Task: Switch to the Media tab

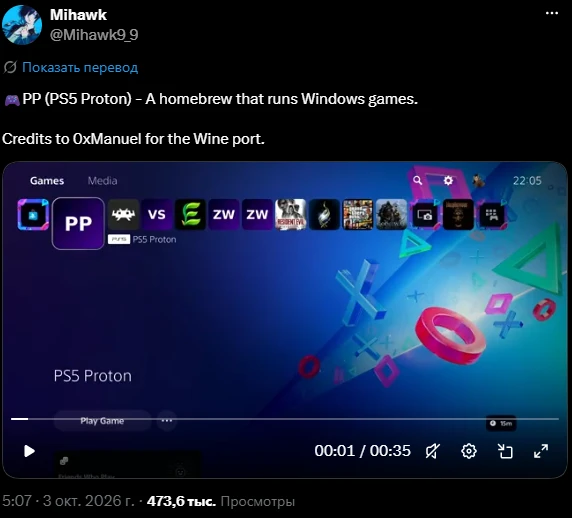Action: [103, 181]
